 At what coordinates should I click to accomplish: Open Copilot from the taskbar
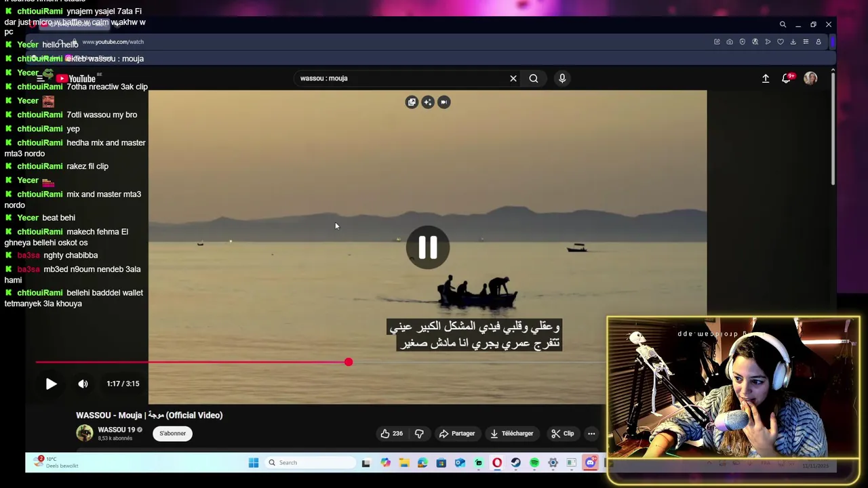386,463
